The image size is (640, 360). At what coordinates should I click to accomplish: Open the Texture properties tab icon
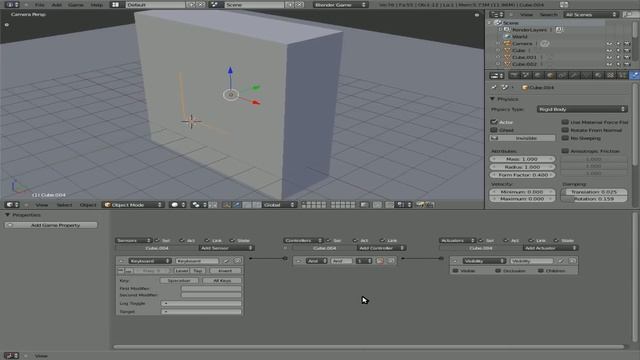pyautogui.click(x=610, y=75)
